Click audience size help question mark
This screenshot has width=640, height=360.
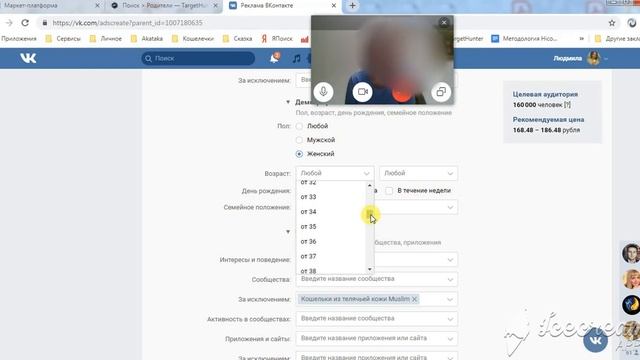point(567,105)
